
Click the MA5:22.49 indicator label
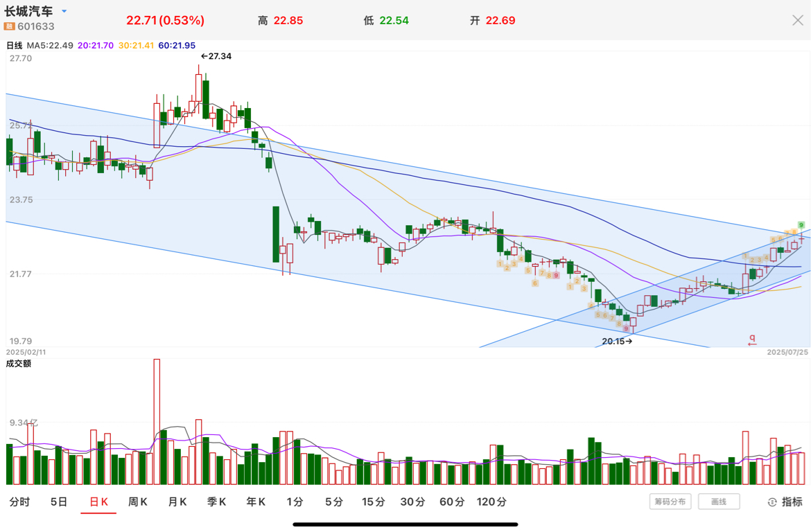tap(50, 46)
